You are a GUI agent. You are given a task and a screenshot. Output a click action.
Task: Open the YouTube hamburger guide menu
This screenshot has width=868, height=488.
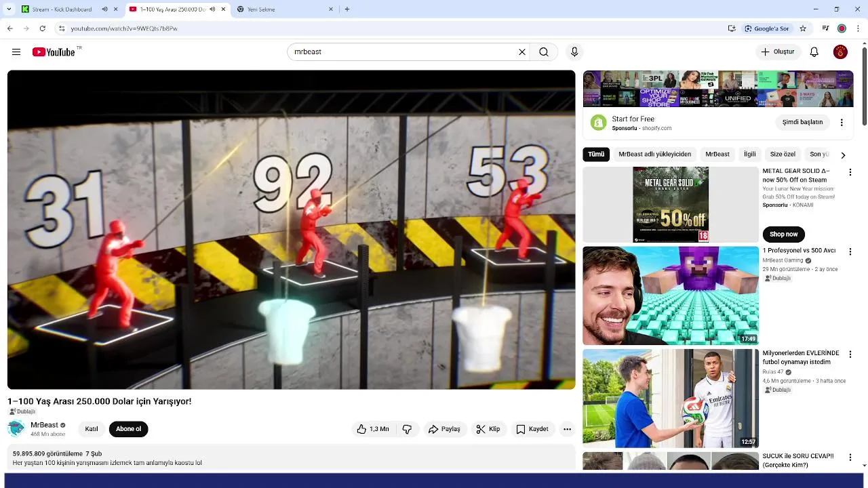coord(16,52)
